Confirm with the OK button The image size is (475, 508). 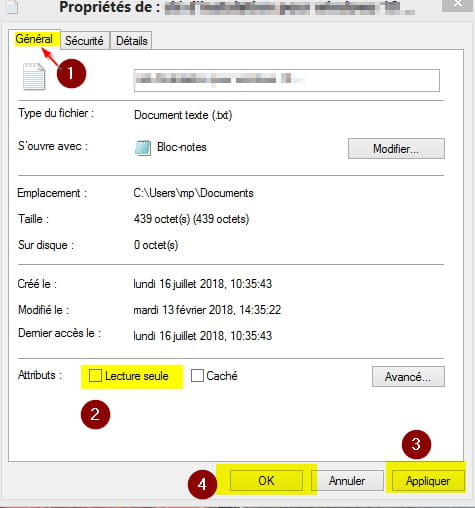[266, 481]
